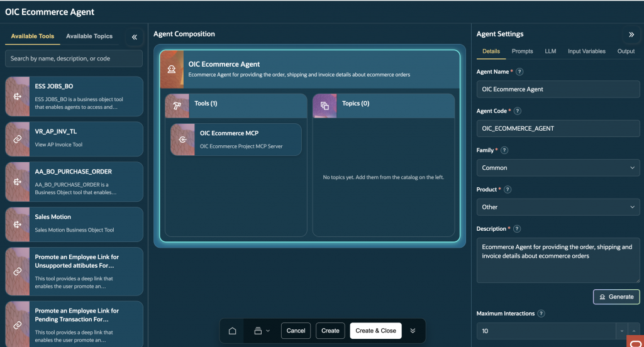The image size is (644, 347).
Task: Click the home icon in bottom toolbar
Action: [x=233, y=331]
